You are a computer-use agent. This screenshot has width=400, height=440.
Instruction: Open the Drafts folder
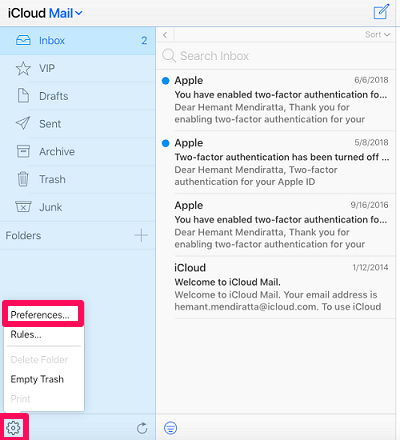[77, 96]
